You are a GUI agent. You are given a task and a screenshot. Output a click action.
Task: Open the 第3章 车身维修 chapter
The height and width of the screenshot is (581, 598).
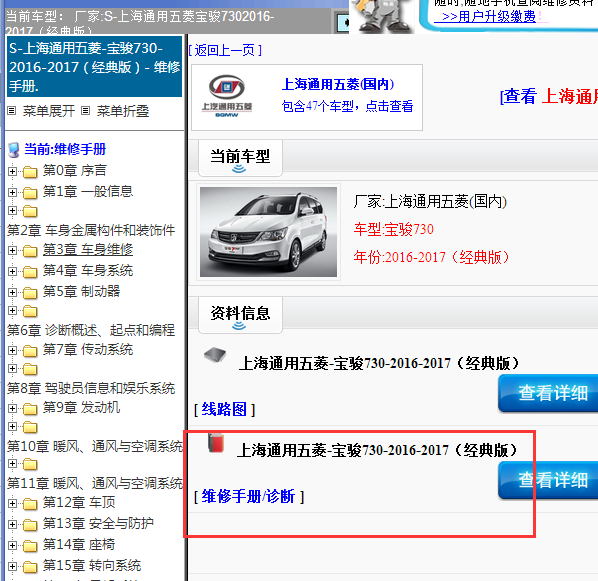(x=88, y=249)
